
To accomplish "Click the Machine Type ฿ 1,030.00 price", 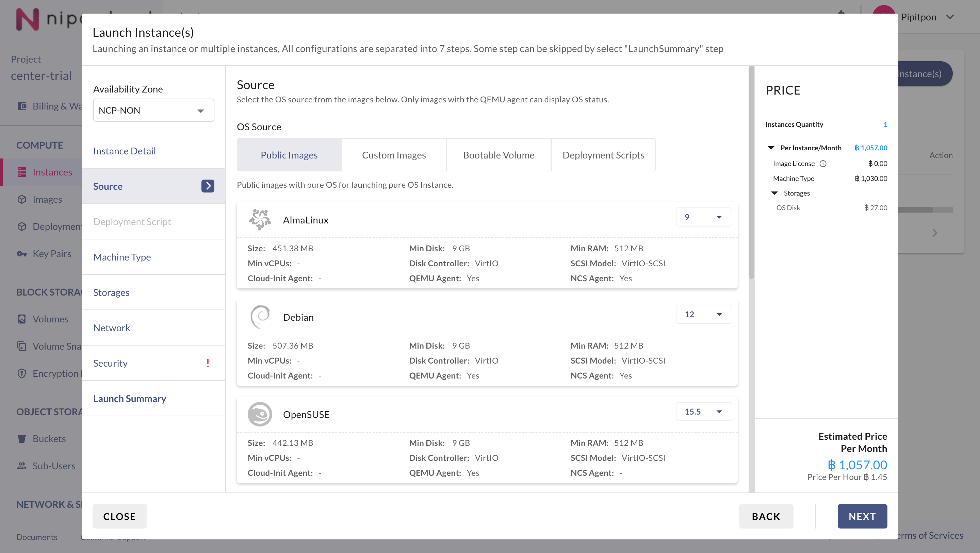I will point(871,178).
